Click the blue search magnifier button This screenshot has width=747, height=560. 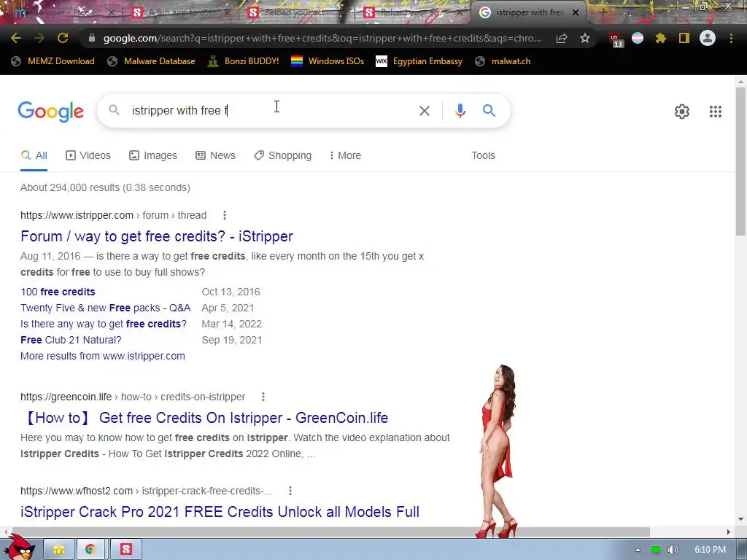coord(489,111)
